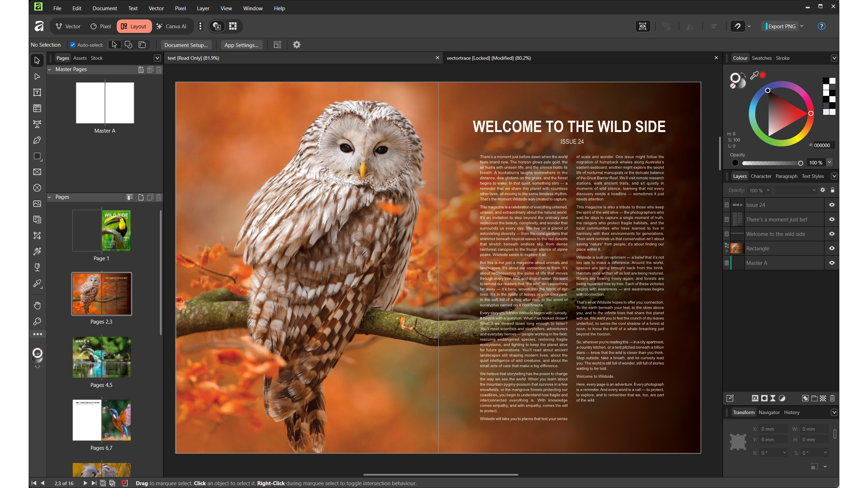Screen dimensions: 868x488
Task: Select the Table tool
Action: [x=37, y=108]
